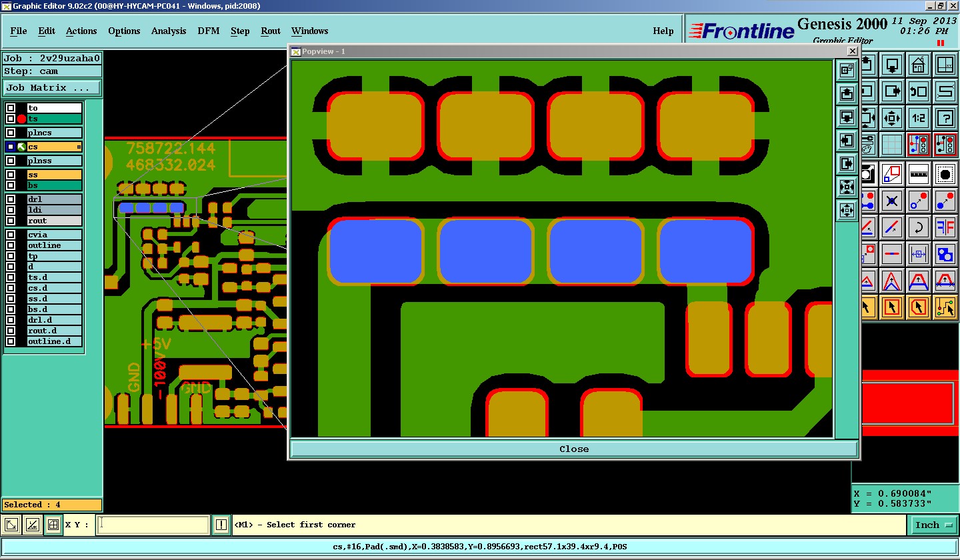Viewport: 960px width, 560px height.
Task: Toggle the 'plncs' layer checkbox
Action: (x=11, y=133)
